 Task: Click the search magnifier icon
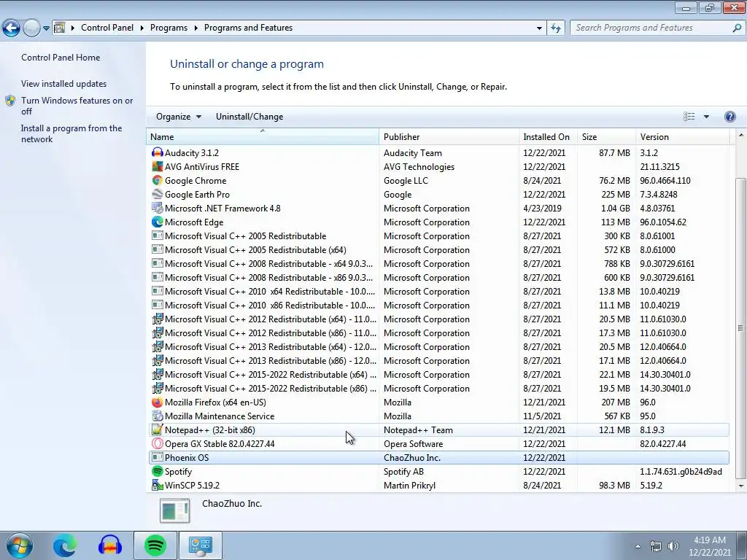pos(737,28)
